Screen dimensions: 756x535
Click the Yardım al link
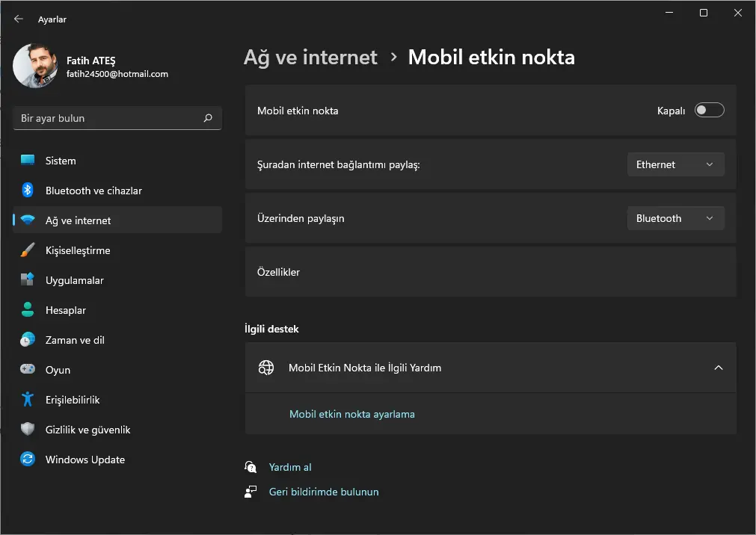pyautogui.click(x=290, y=466)
